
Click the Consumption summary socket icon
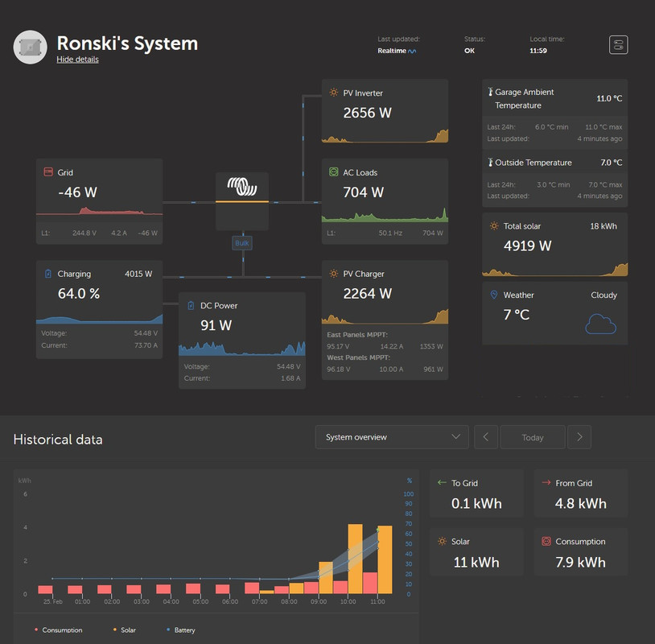pos(546,541)
